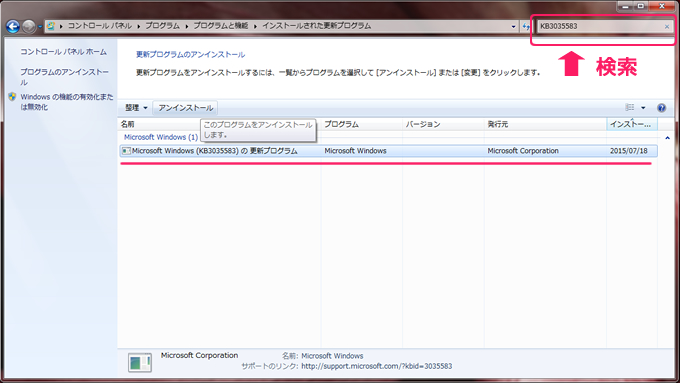Select インストールされた更新プログラム breadcrumb segment
Image resolution: width=680 pixels, height=383 pixels.
tap(316, 26)
